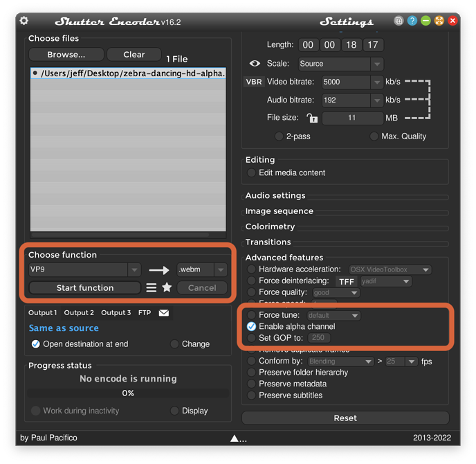Viewport: 476px width, 464px height.
Task: Click the Reset settings button
Action: [345, 418]
